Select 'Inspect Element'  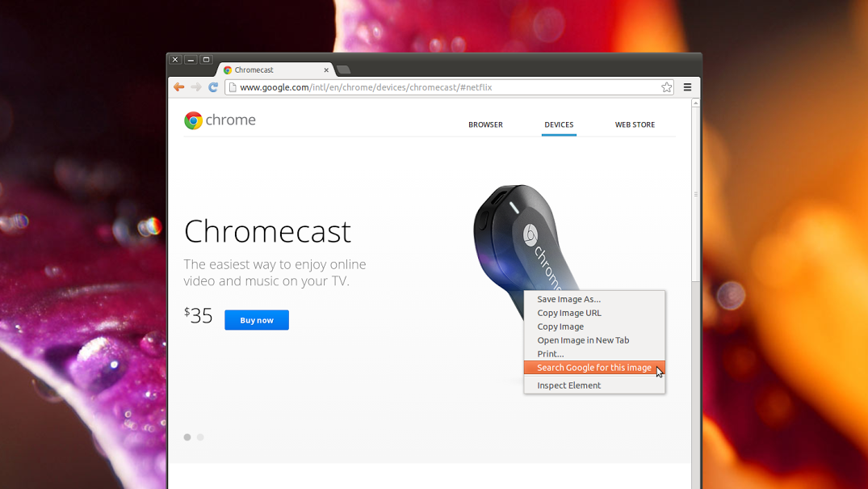tap(568, 386)
